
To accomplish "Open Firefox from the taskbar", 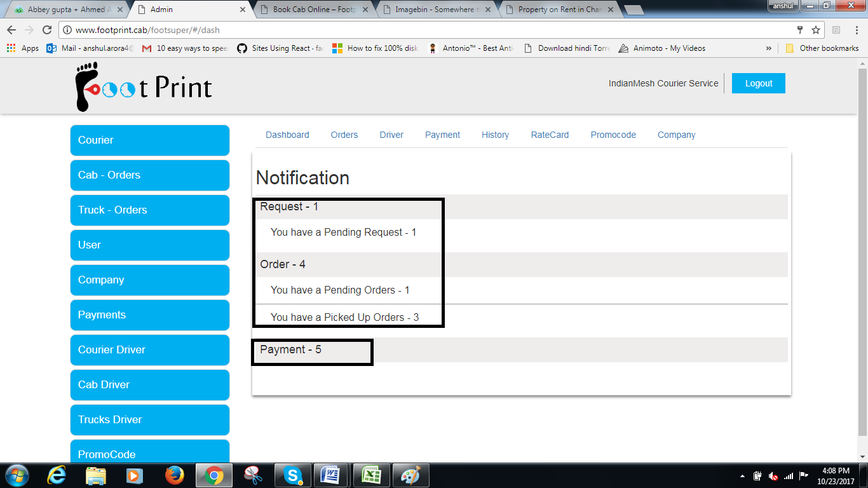I will [x=174, y=475].
